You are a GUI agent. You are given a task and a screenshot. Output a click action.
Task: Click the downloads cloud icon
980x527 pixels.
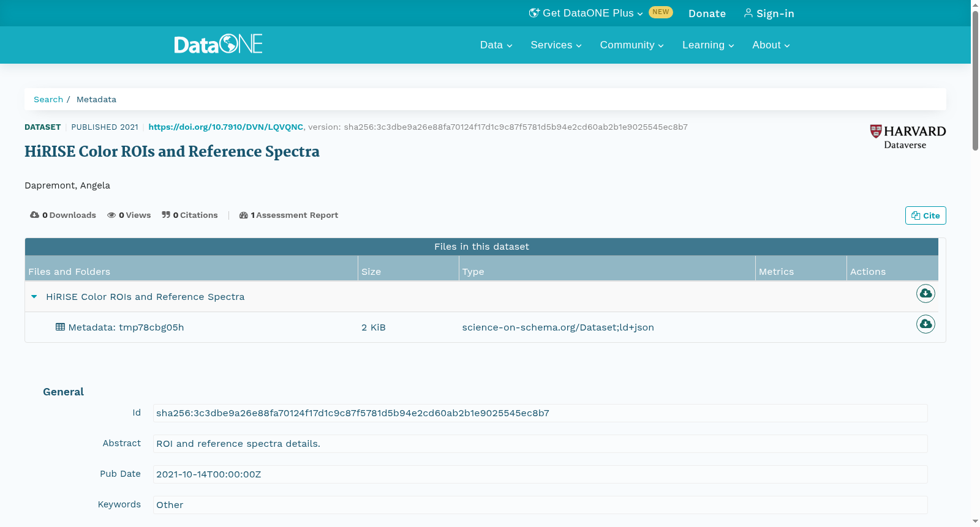(x=34, y=215)
